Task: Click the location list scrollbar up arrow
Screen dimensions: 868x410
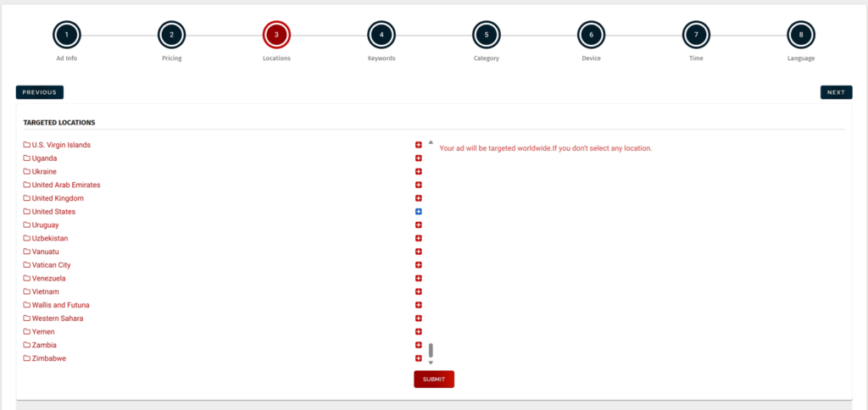Action: click(431, 142)
